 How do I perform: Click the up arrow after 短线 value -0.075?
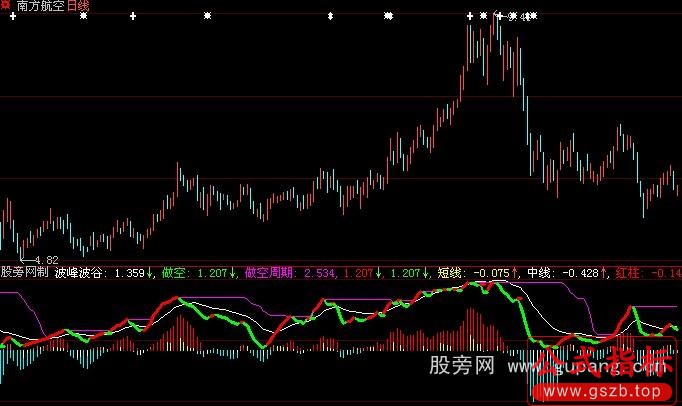516,271
